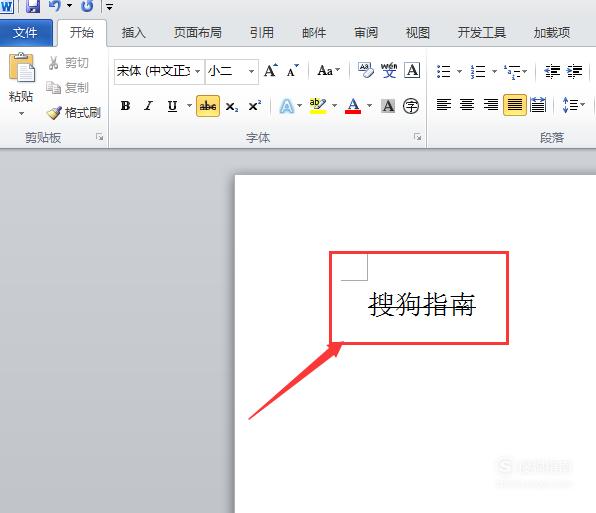The width and height of the screenshot is (596, 513).
Task: Switch to the 开发工具 Developer tab
Action: [482, 33]
